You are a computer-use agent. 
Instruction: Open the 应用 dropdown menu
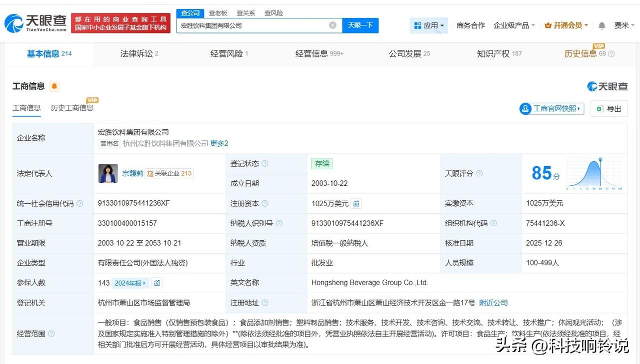[x=429, y=25]
